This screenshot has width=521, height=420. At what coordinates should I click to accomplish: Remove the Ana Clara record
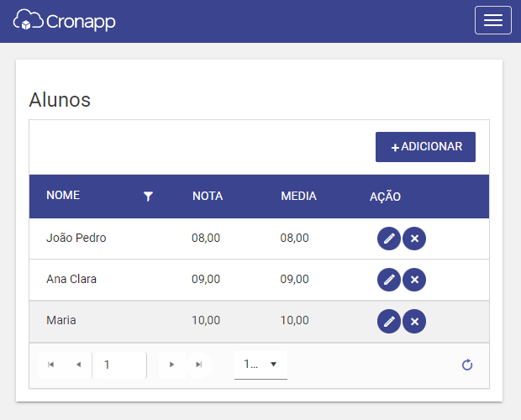(x=414, y=280)
